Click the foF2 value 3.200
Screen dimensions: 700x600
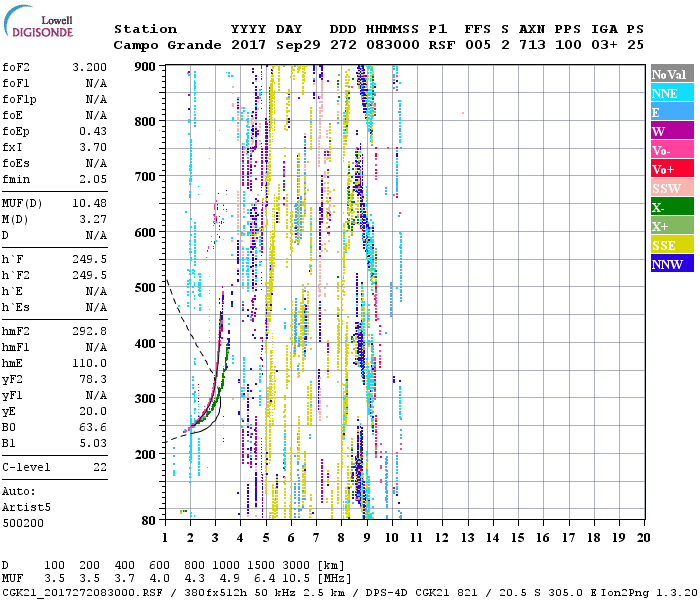(x=90, y=67)
